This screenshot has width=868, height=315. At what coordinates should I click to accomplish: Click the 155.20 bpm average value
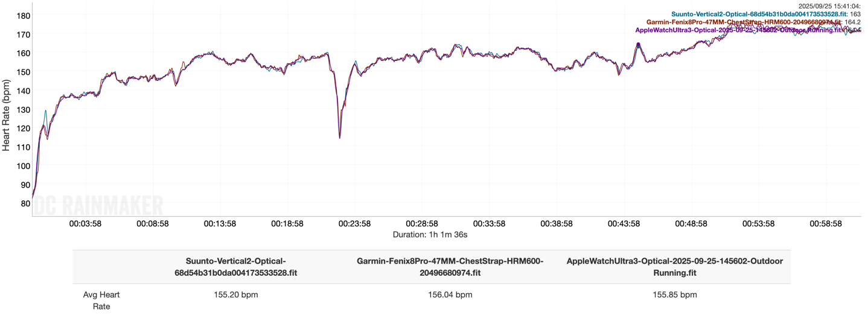tap(236, 295)
